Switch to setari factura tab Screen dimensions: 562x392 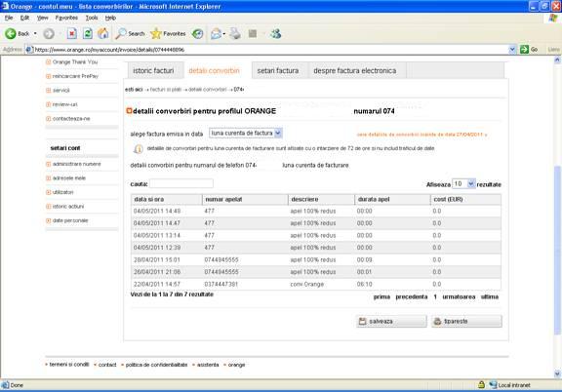278,71
